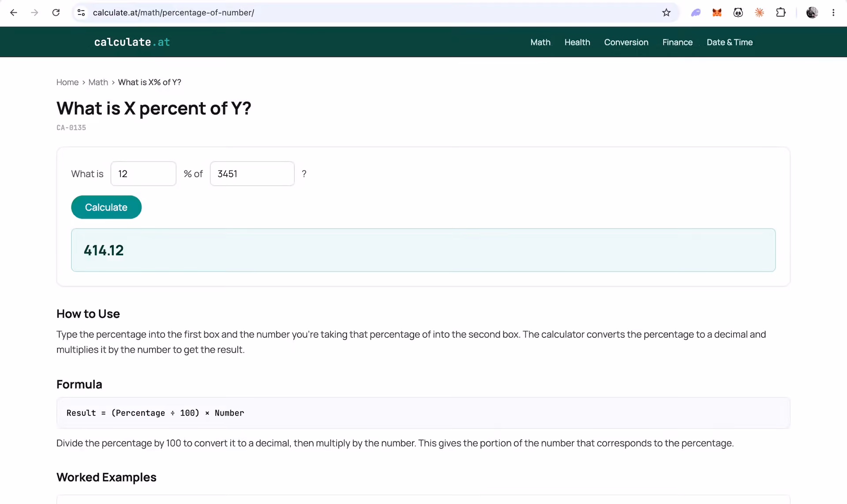The width and height of the screenshot is (847, 504).
Task: Open the Extensions puzzle menu
Action: pos(781,13)
